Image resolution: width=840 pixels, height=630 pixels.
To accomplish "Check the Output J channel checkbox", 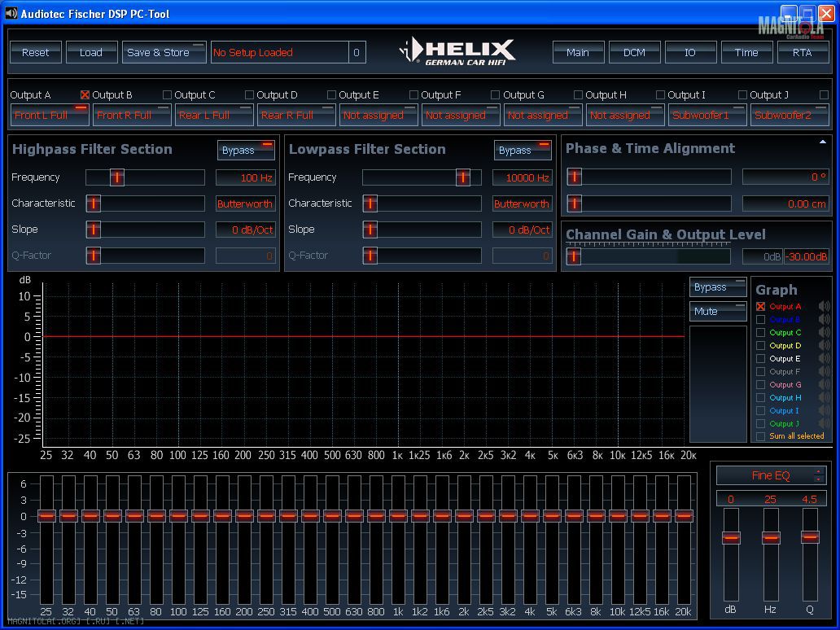I will point(824,94).
